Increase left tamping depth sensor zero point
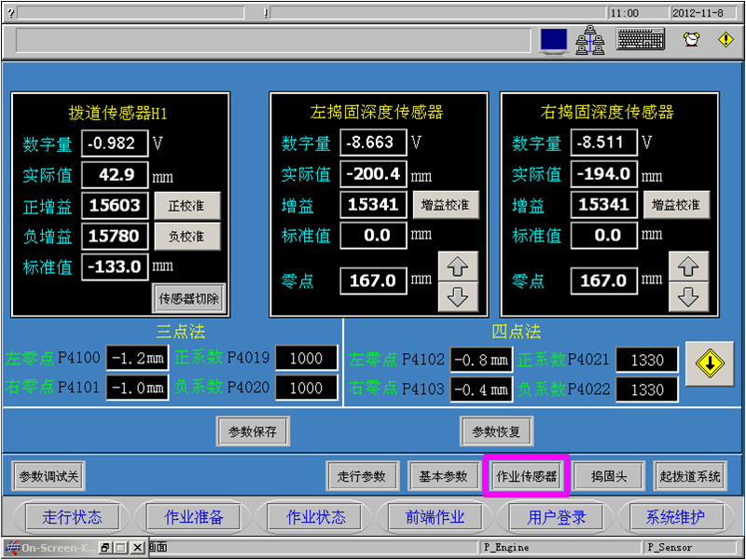The height and width of the screenshot is (560, 746). (457, 266)
